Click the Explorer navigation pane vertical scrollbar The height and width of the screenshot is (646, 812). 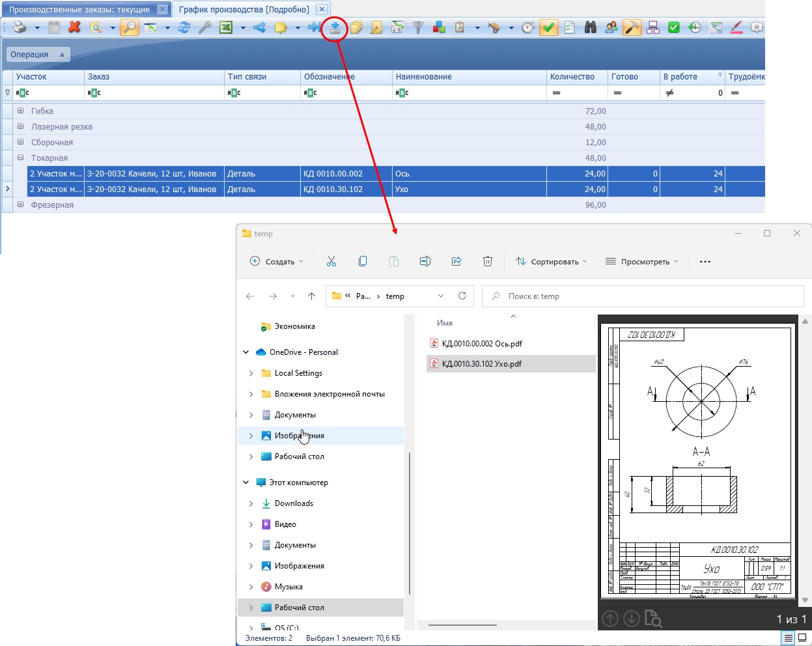409,524
